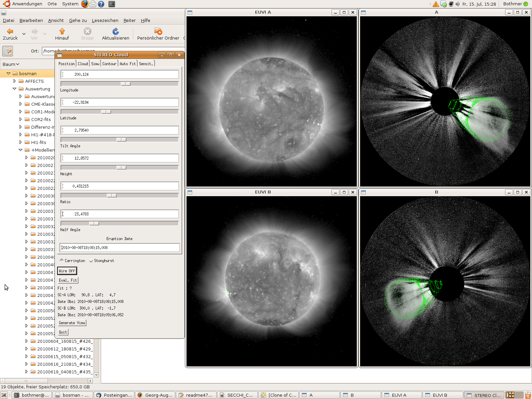Click the Generate View button
The height and width of the screenshot is (399, 532).
coord(72,323)
